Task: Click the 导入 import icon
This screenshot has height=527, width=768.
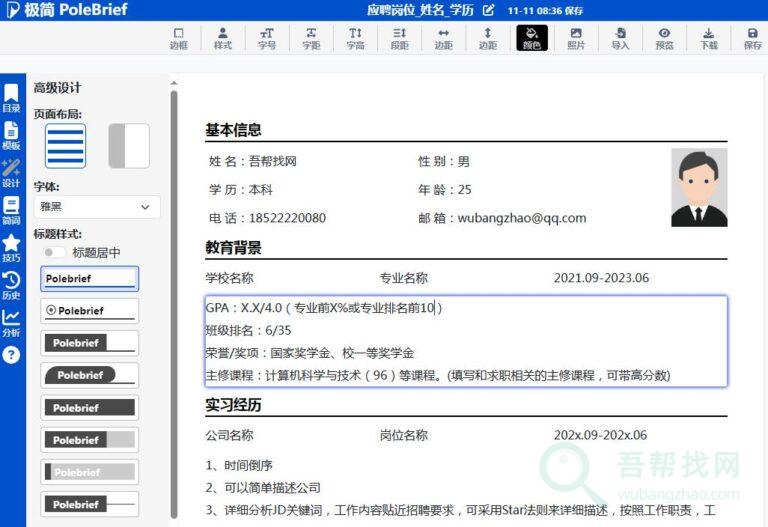Action: click(620, 38)
